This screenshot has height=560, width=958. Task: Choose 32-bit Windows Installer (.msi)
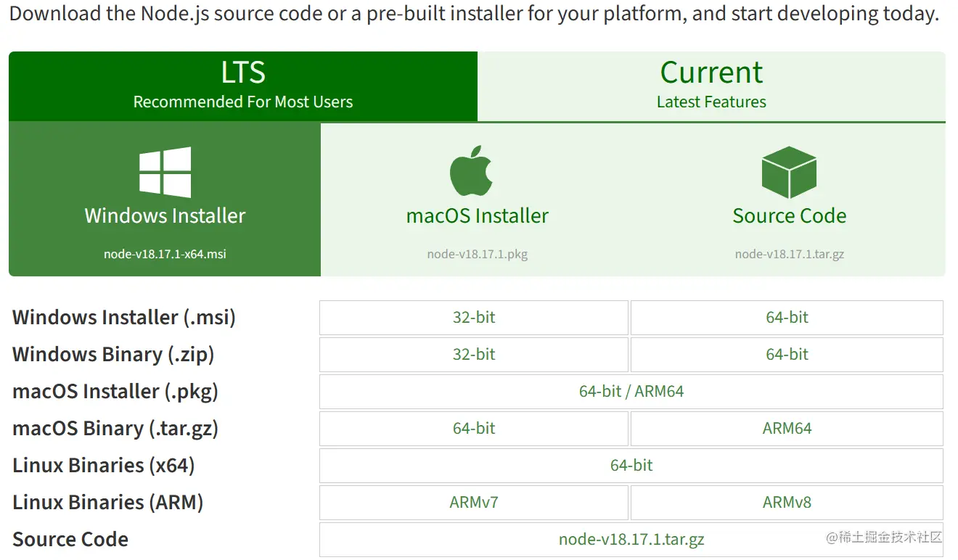click(x=474, y=318)
